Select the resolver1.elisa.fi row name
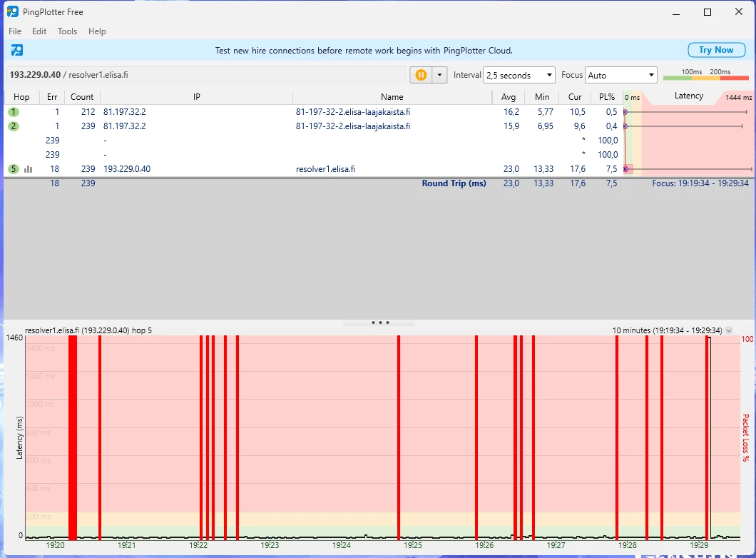The width and height of the screenshot is (756, 558). coord(325,169)
